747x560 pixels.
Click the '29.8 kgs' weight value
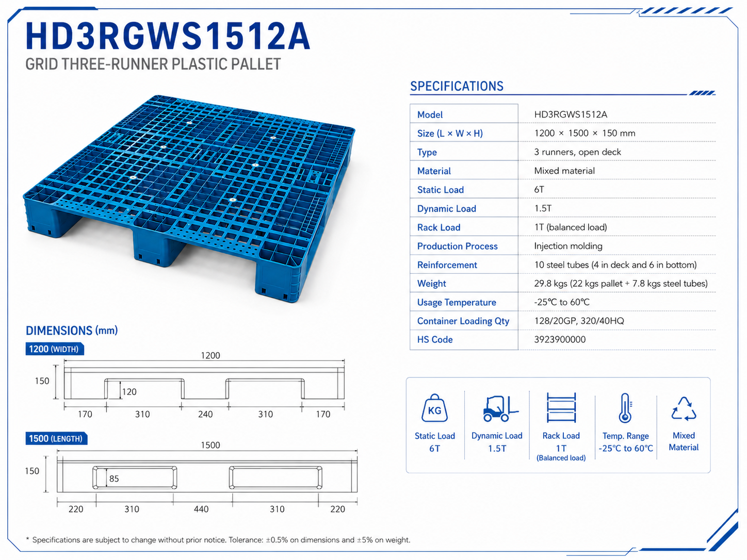click(621, 284)
